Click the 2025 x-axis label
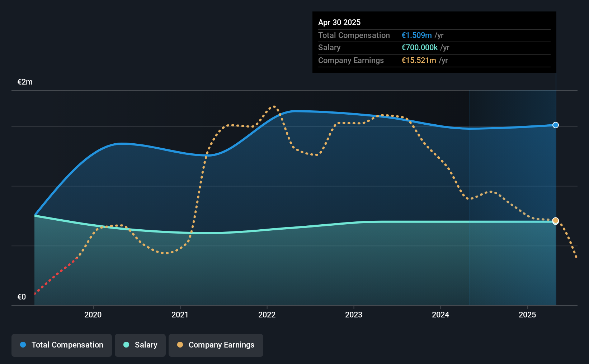The height and width of the screenshot is (364, 589). tap(527, 315)
